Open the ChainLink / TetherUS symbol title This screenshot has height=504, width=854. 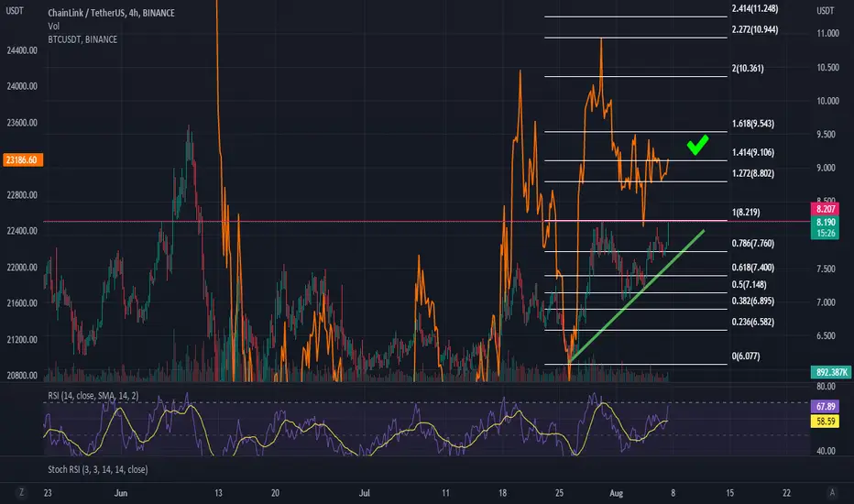point(111,13)
